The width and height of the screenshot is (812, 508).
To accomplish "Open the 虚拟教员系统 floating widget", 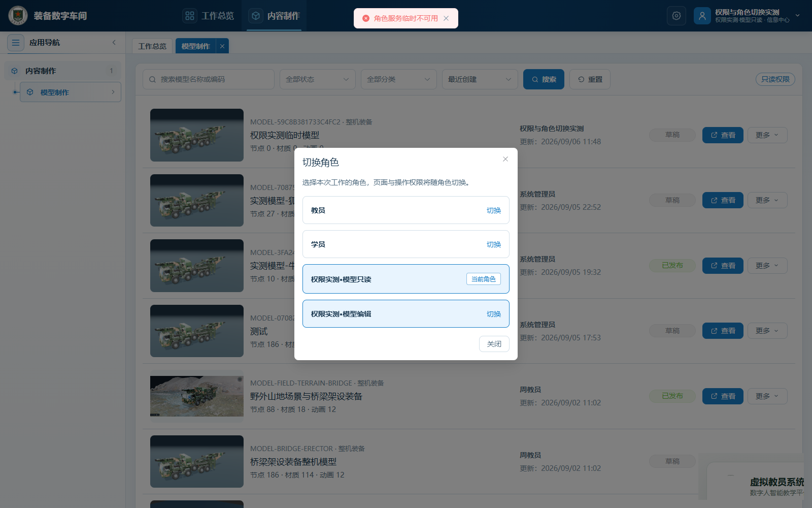I will [756, 481].
